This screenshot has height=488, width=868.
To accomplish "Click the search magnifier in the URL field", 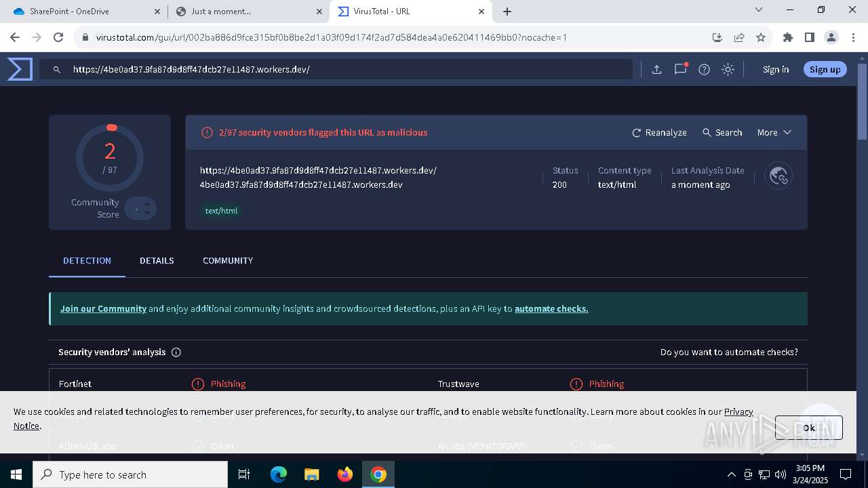I will (57, 69).
